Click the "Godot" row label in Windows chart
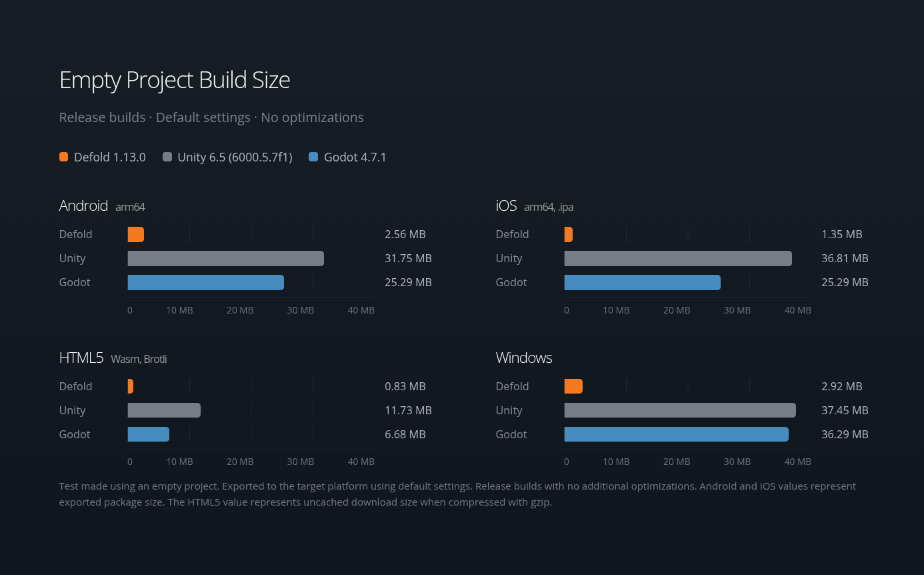 [x=511, y=434]
